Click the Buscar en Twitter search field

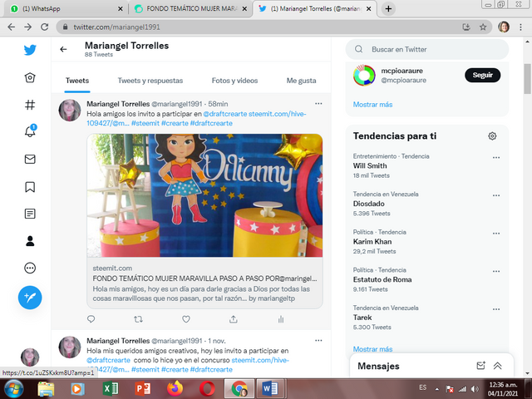coord(426,50)
